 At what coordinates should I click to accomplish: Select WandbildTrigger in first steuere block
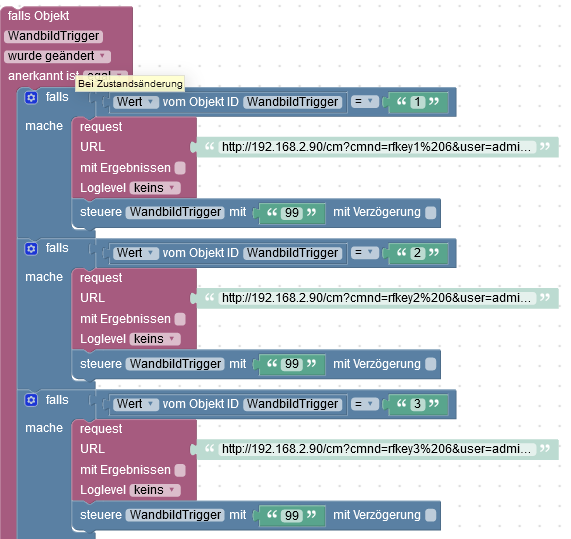176,212
